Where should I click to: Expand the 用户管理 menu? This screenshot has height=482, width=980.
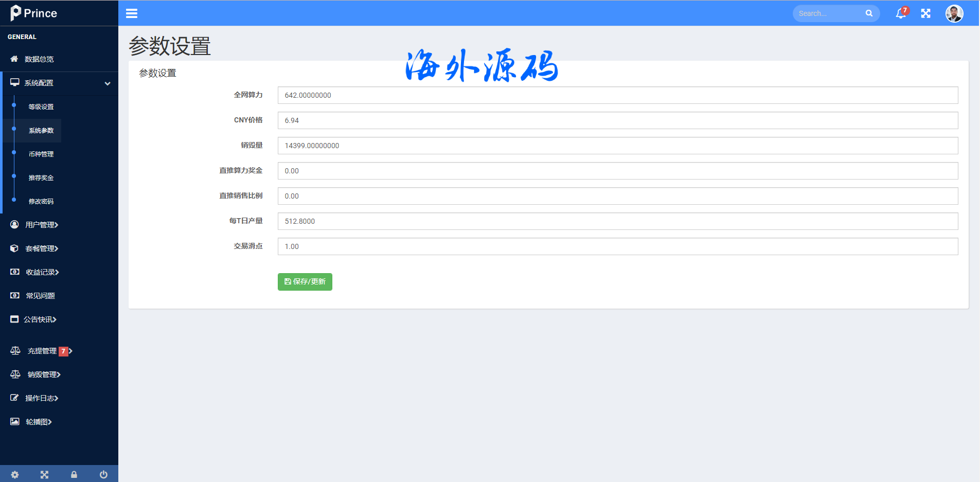[x=41, y=225]
